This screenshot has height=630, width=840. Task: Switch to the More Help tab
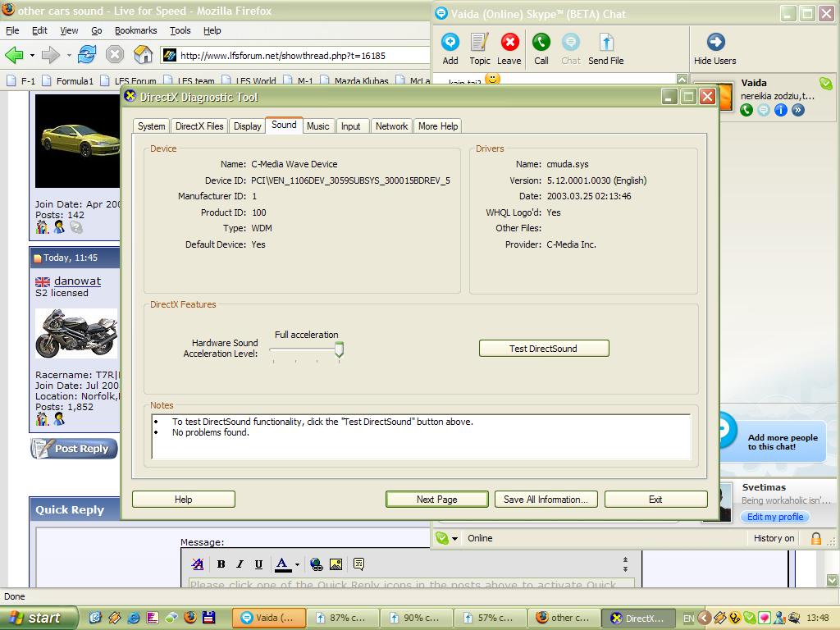(438, 126)
